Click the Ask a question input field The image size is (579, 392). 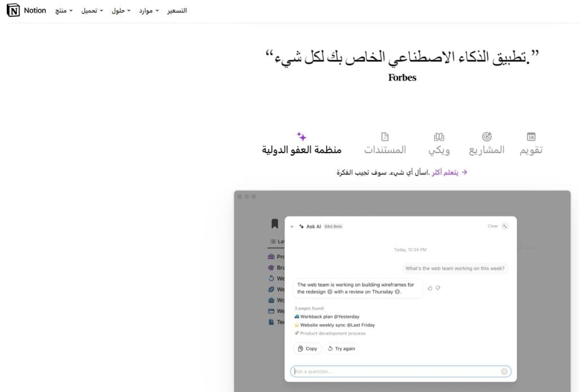(x=396, y=372)
